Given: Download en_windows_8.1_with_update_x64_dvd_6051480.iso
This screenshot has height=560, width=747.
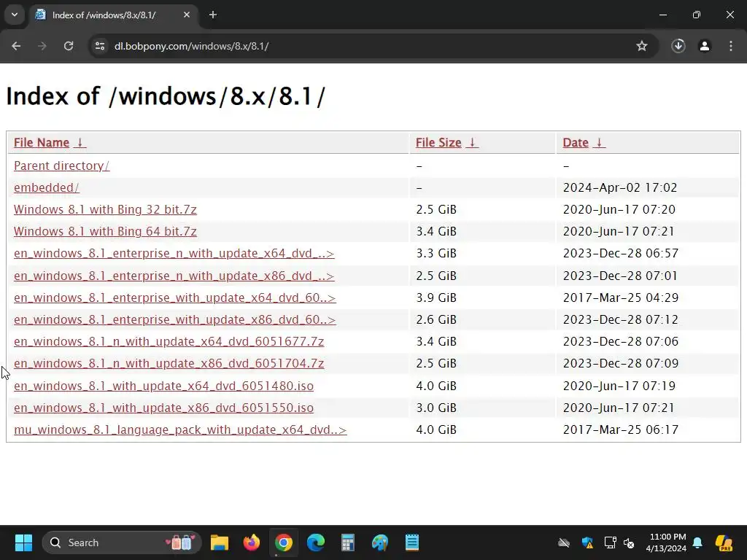Looking at the screenshot, I should click(163, 386).
